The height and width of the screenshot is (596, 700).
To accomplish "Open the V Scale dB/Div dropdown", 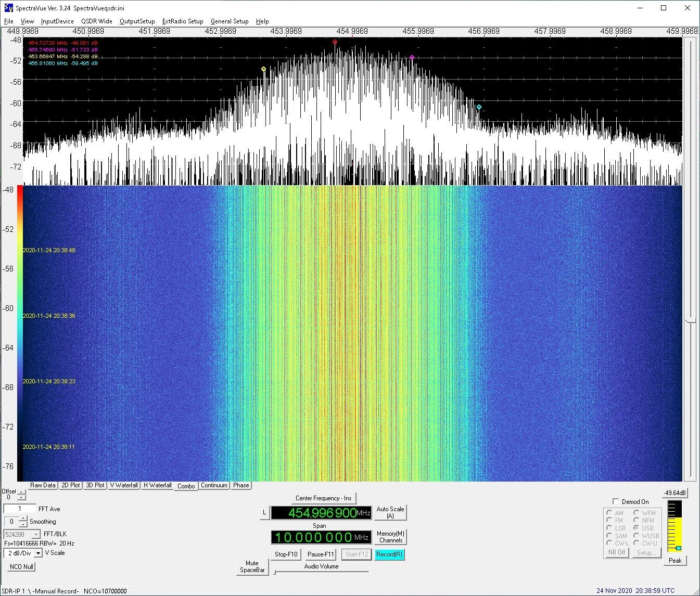I will 38,553.
